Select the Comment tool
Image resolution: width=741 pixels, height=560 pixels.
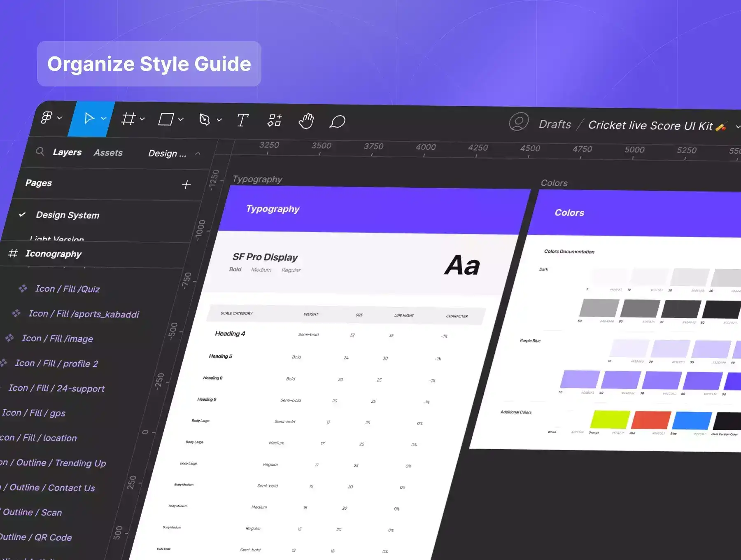coord(337,121)
